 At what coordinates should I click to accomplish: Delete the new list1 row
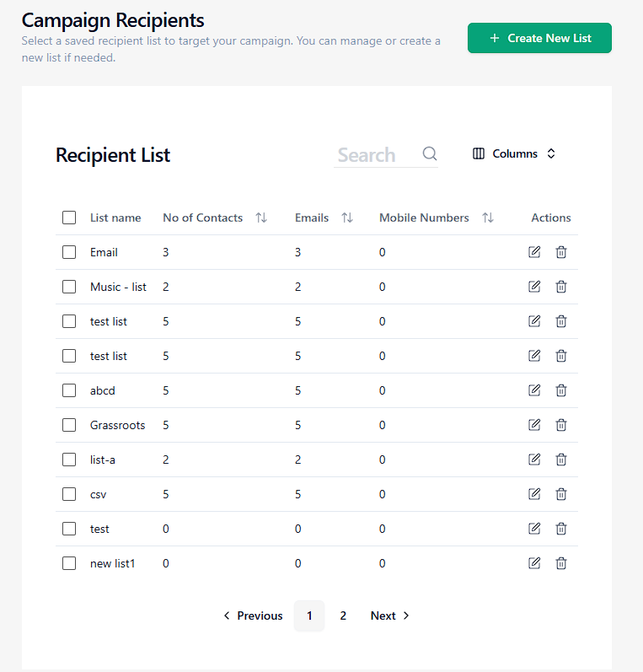coord(561,563)
